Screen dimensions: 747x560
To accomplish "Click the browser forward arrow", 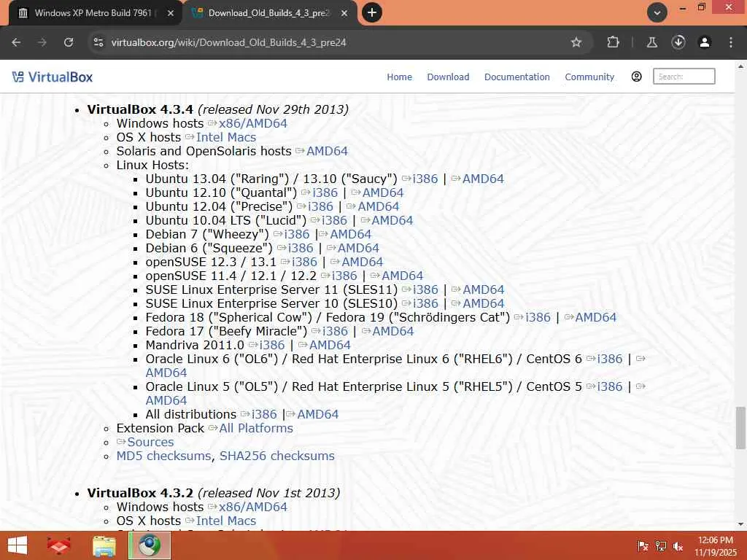I will pos(42,42).
